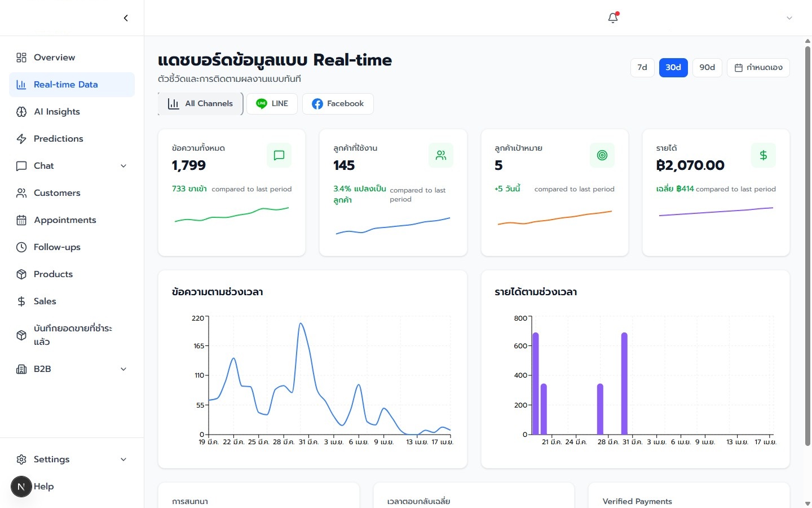Click the 1,799 total messages value

(189, 165)
